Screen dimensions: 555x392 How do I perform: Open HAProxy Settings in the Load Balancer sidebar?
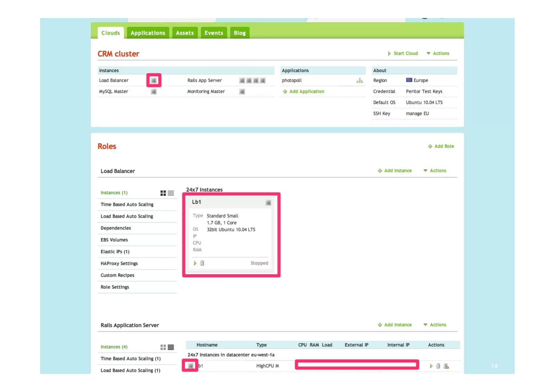pyautogui.click(x=119, y=263)
